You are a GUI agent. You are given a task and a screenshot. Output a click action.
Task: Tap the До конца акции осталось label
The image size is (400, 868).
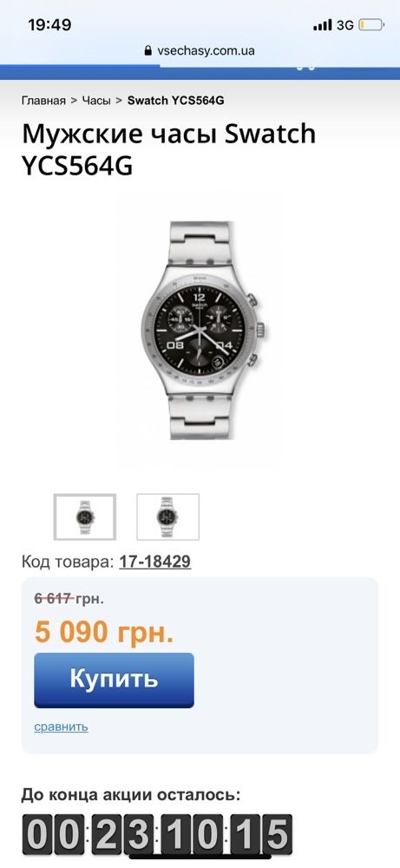coord(131,795)
